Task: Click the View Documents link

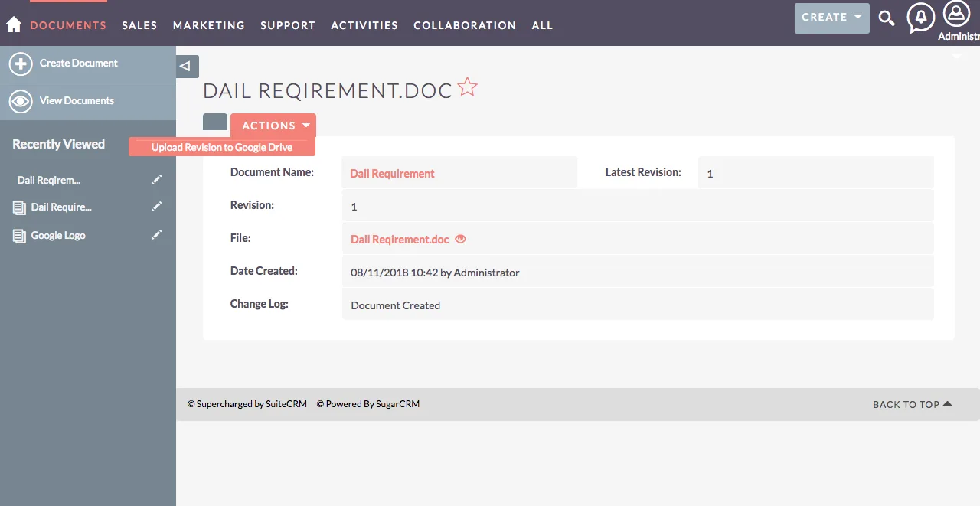Action: (77, 101)
